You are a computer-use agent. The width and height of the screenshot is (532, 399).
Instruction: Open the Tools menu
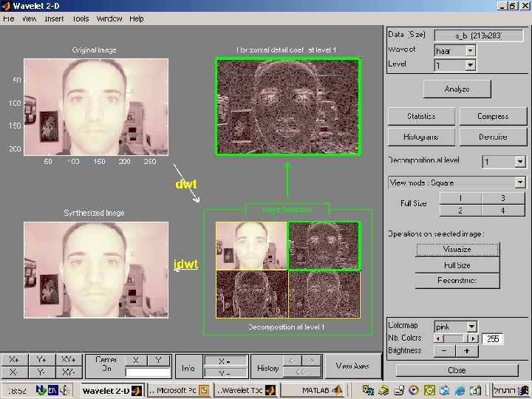pos(81,18)
